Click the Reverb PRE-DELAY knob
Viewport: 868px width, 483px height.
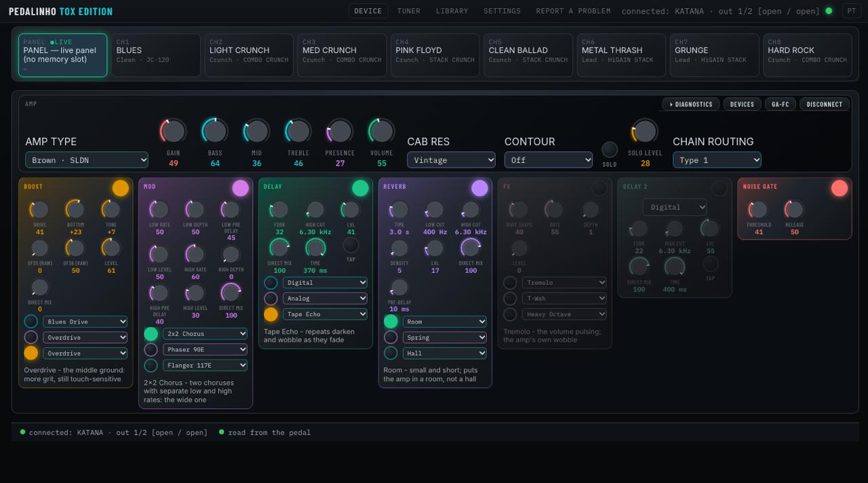pyautogui.click(x=399, y=287)
